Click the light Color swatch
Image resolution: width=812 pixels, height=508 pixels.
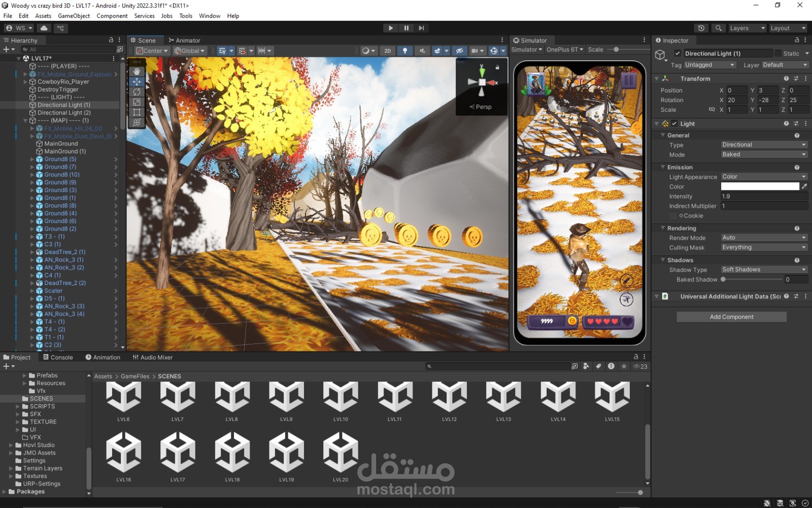click(x=760, y=186)
